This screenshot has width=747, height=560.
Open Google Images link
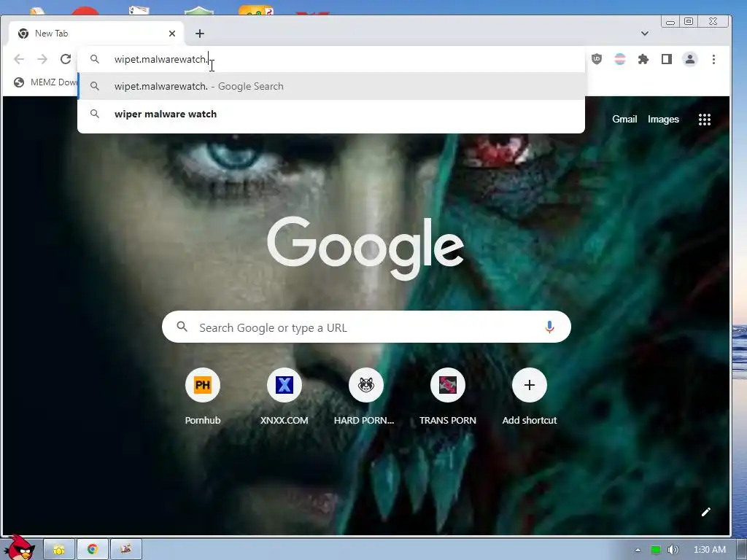[663, 119]
